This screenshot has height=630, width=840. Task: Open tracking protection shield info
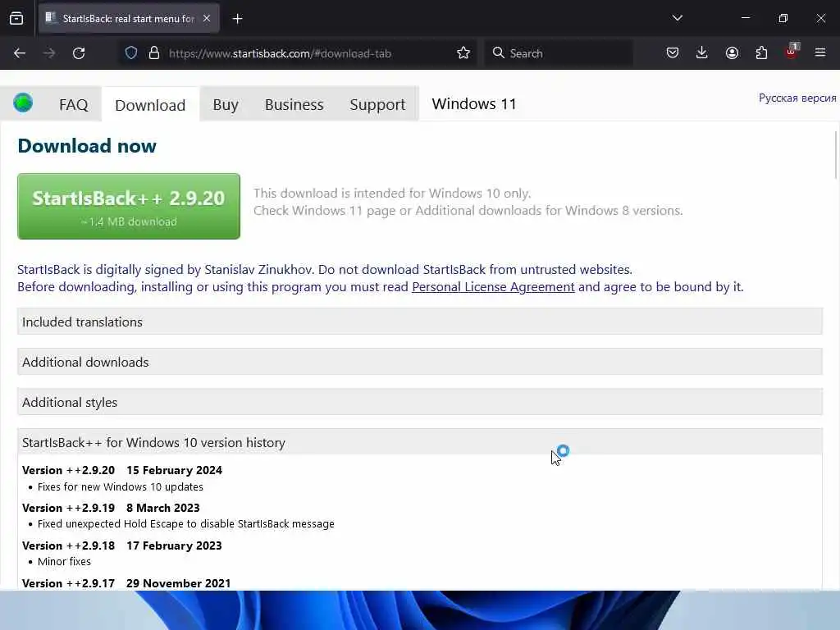point(131,53)
